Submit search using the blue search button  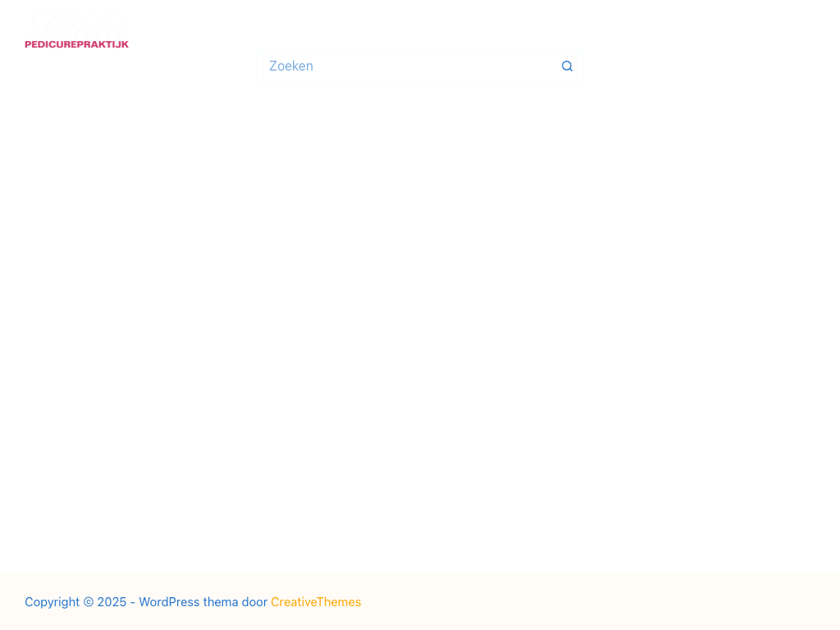tap(567, 66)
